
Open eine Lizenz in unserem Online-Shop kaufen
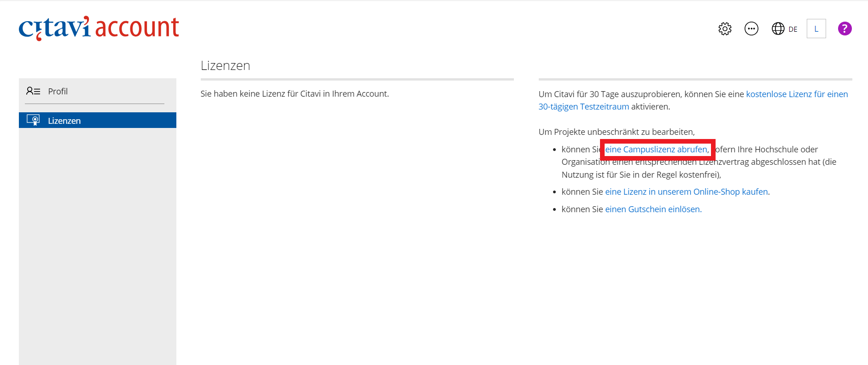pos(687,191)
